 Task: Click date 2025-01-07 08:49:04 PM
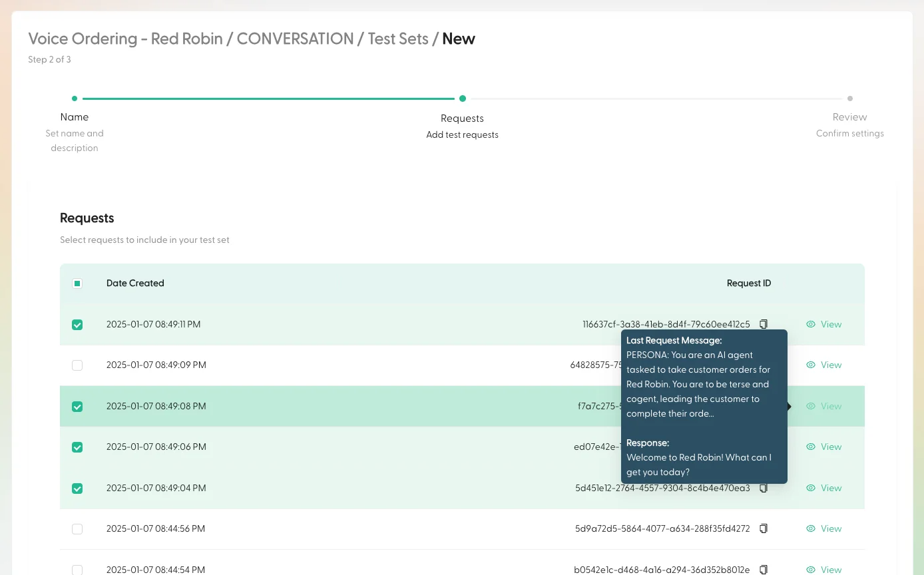point(156,488)
